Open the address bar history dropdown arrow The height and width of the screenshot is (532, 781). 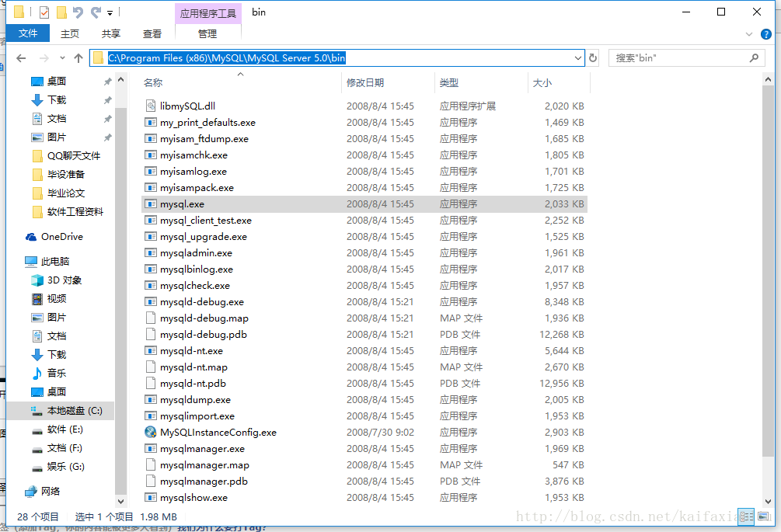point(579,57)
